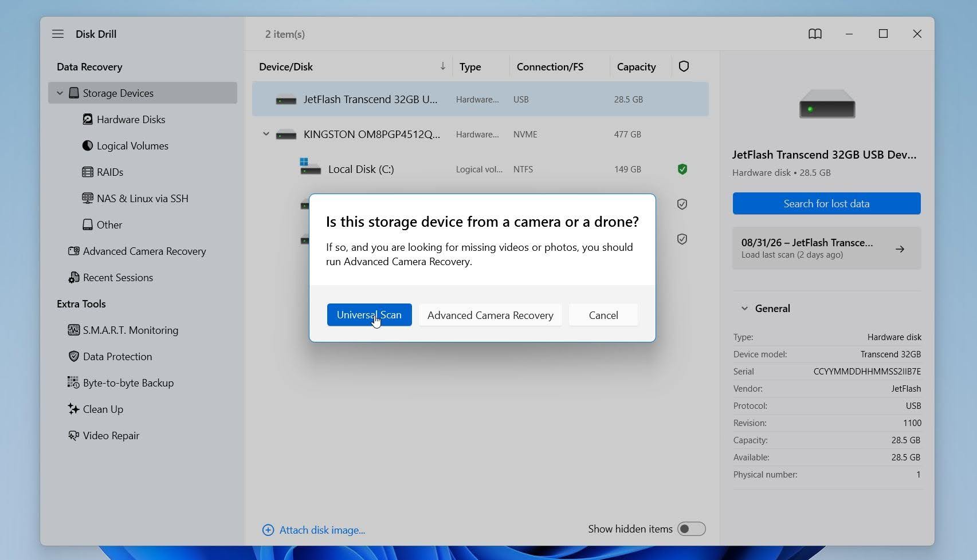This screenshot has width=977, height=560.
Task: Click the Attach disk image link
Action: click(x=322, y=530)
